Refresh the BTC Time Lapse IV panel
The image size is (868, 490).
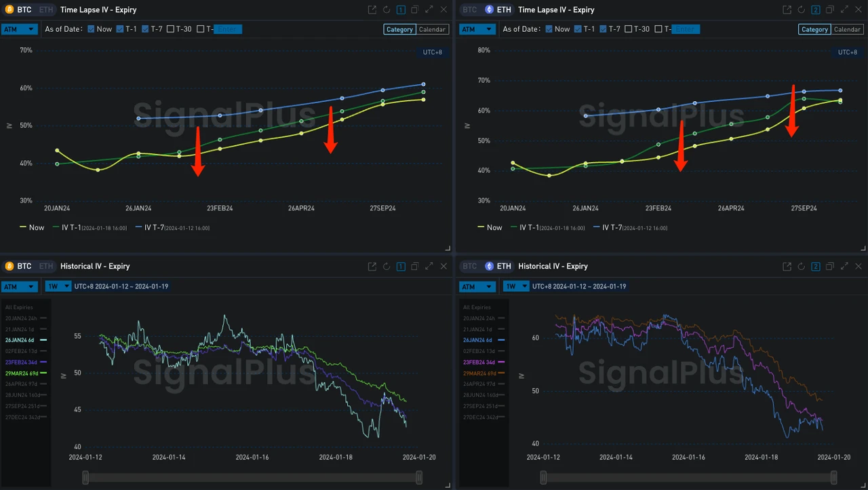pyautogui.click(x=385, y=10)
